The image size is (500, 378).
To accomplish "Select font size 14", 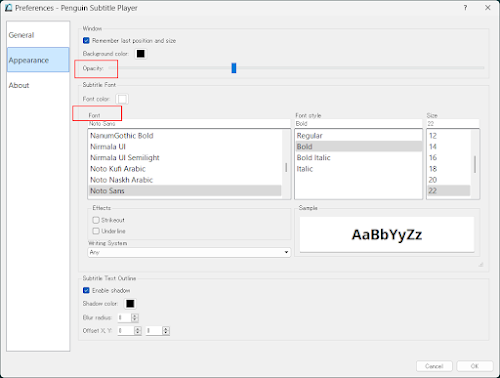I will (x=449, y=147).
